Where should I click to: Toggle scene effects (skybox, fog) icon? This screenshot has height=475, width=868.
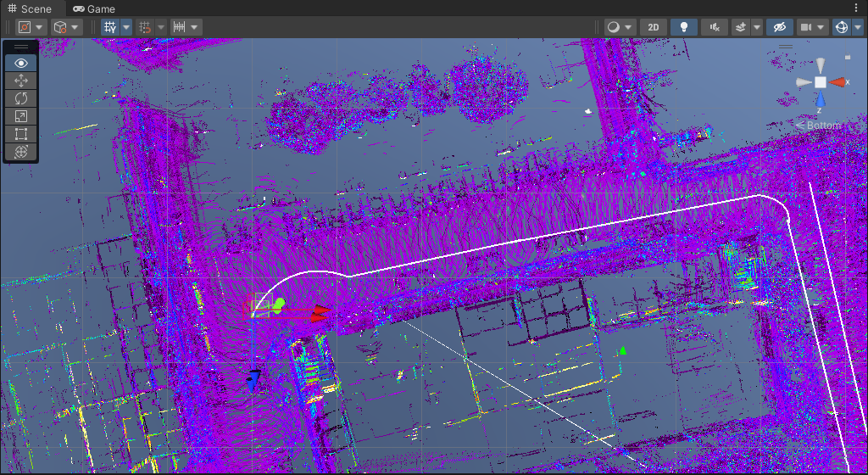(x=741, y=27)
